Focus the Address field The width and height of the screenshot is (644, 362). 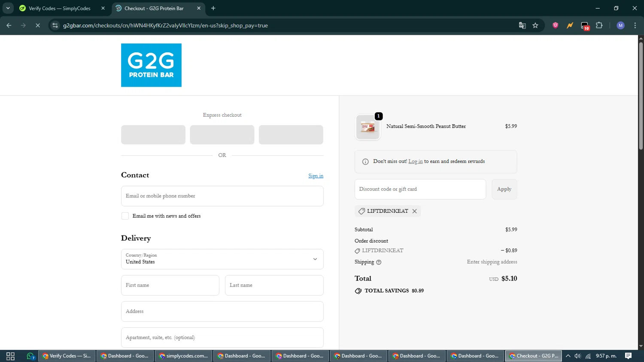(x=222, y=311)
